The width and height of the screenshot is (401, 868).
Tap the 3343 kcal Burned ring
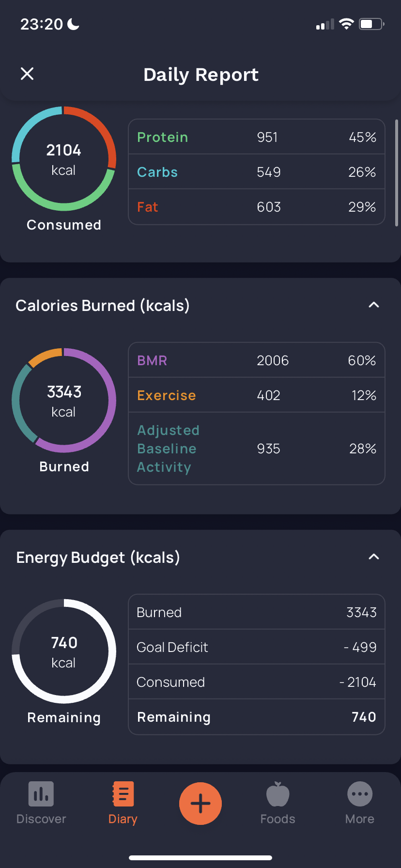tap(64, 401)
